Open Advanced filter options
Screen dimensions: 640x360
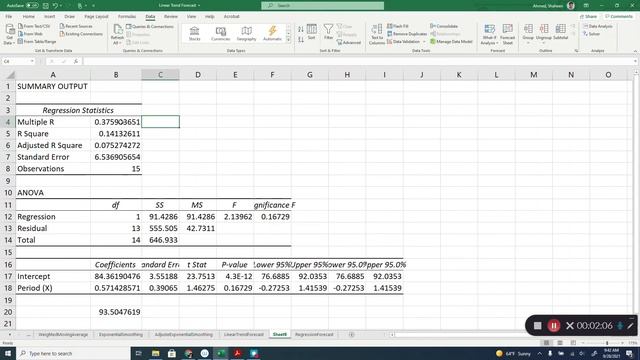click(x=349, y=42)
